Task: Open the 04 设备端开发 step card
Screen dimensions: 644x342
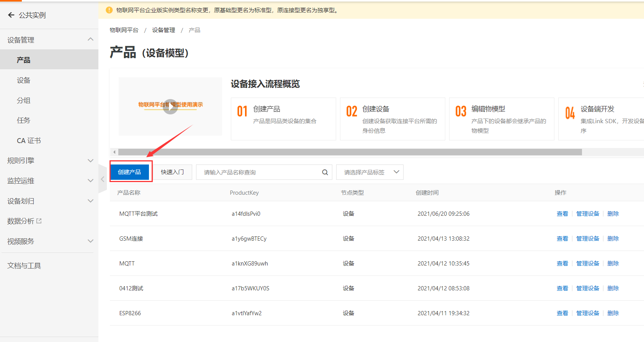Action: (601, 119)
